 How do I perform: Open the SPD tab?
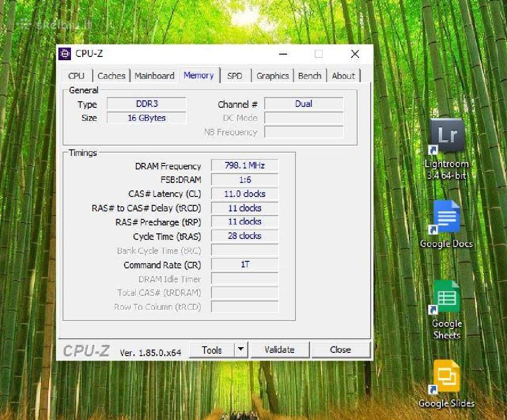235,76
